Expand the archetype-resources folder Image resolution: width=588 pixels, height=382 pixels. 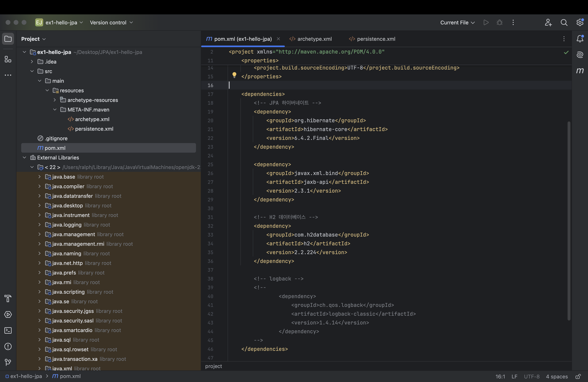tap(55, 100)
